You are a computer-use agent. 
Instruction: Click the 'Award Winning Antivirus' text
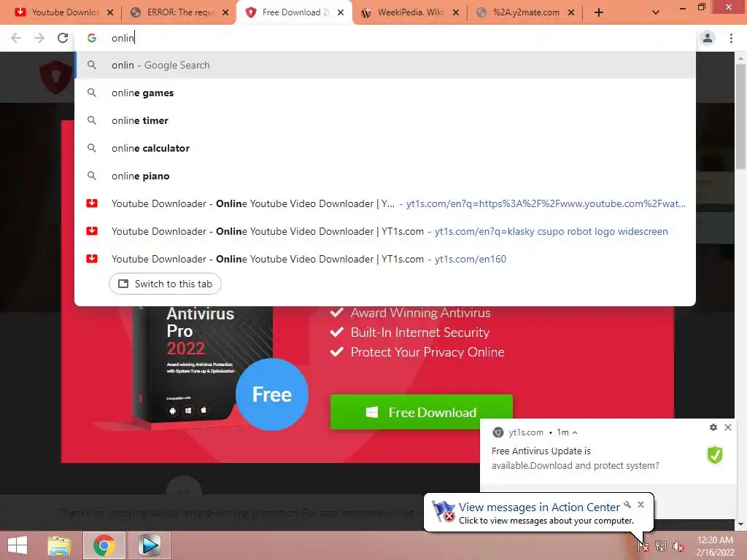421,313
